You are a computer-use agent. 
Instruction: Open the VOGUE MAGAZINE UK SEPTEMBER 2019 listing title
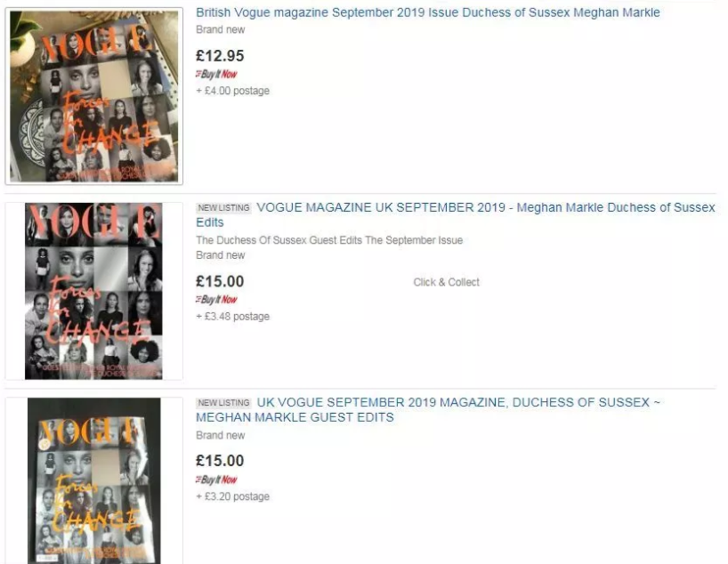point(456,215)
